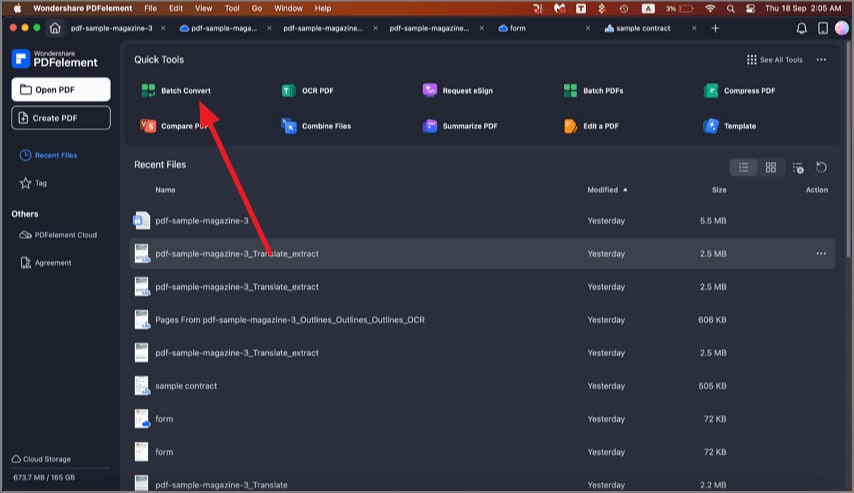The image size is (854, 493).
Task: Open Agreement in the sidebar
Action: (x=46, y=263)
